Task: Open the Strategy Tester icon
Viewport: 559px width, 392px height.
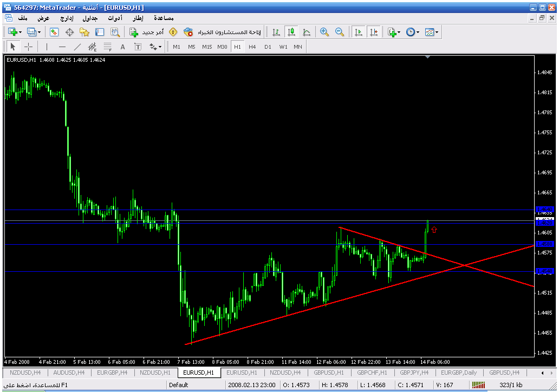Action: coord(115,32)
